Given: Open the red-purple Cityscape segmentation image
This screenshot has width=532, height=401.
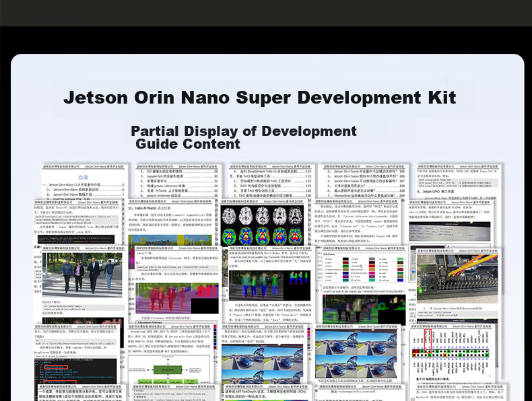Looking at the screenshot, I should 177,298.
